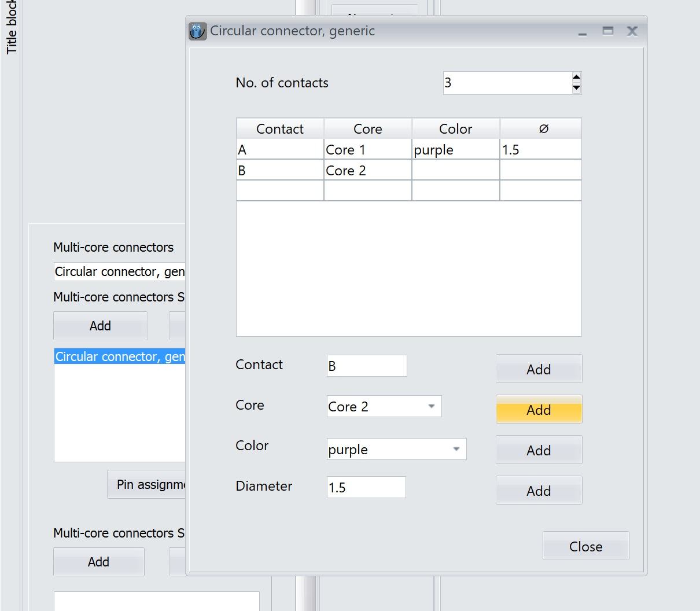Click into the Diameter input field
The width and height of the screenshot is (700, 611).
pos(366,487)
